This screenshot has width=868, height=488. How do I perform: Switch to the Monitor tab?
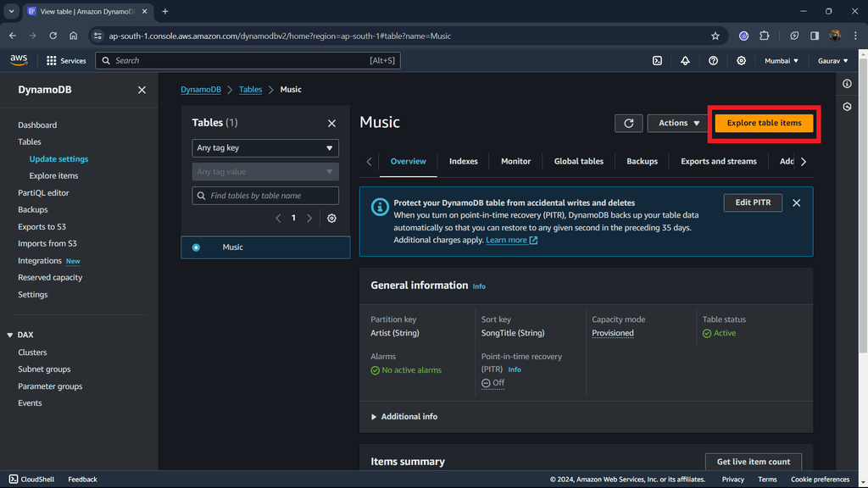point(515,162)
